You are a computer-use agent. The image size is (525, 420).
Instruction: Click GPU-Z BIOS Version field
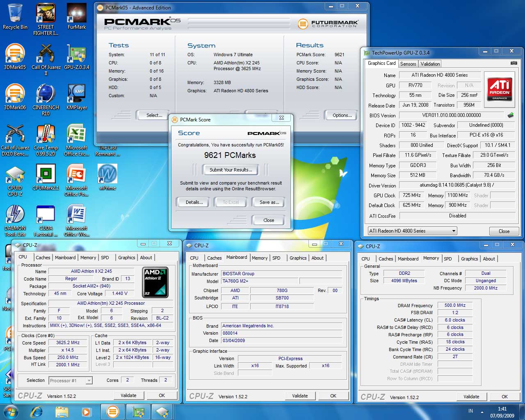(451, 115)
